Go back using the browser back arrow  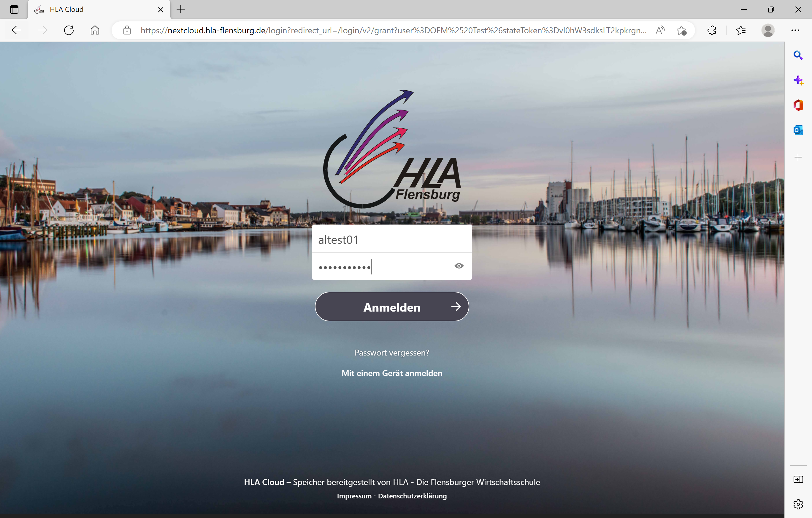pyautogui.click(x=17, y=30)
